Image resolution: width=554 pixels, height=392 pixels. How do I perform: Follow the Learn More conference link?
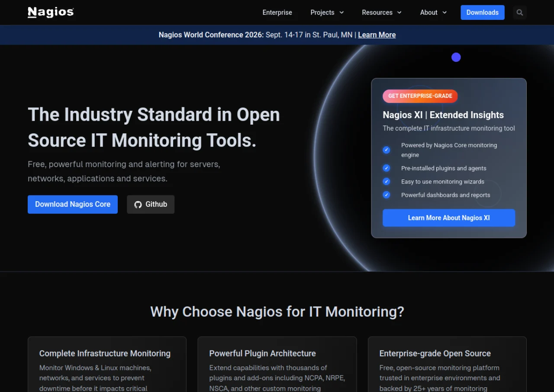(377, 35)
